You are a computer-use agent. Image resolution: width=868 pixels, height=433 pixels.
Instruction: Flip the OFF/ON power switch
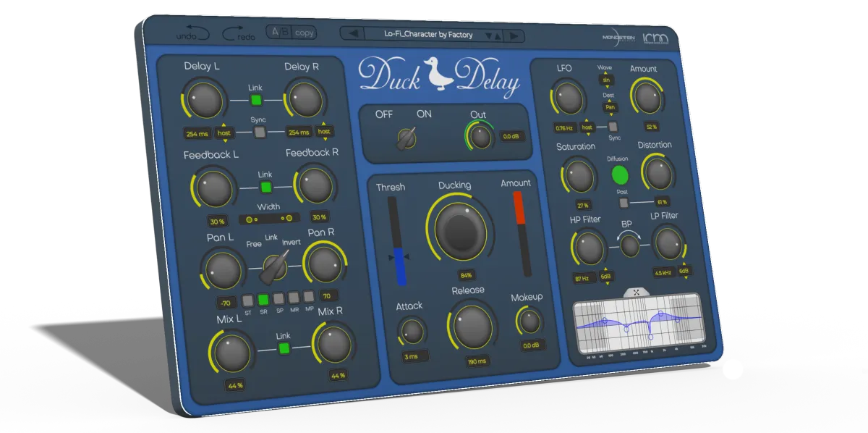pyautogui.click(x=406, y=138)
